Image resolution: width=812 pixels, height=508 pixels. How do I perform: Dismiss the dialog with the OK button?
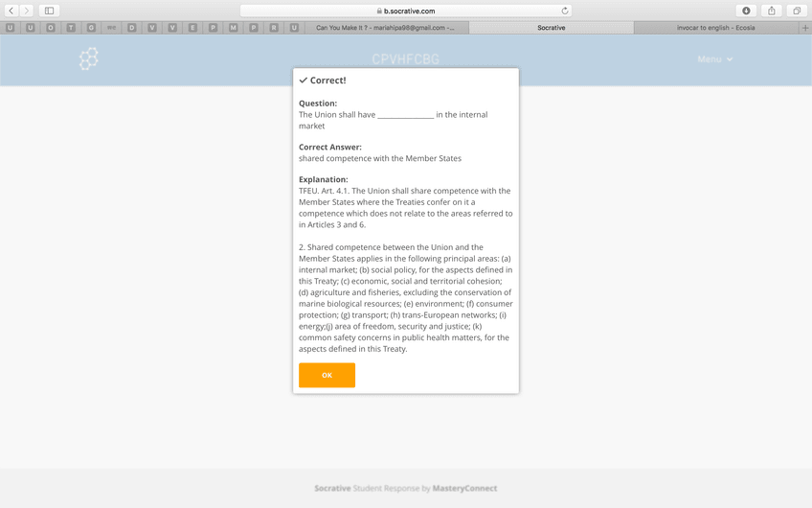click(327, 375)
